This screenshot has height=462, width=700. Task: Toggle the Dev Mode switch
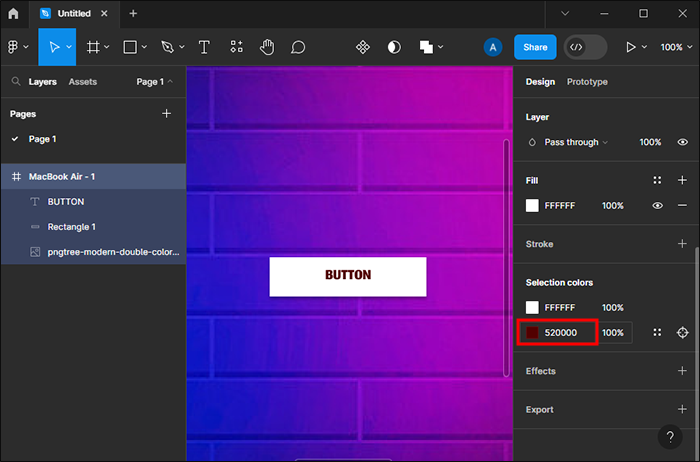tap(585, 47)
